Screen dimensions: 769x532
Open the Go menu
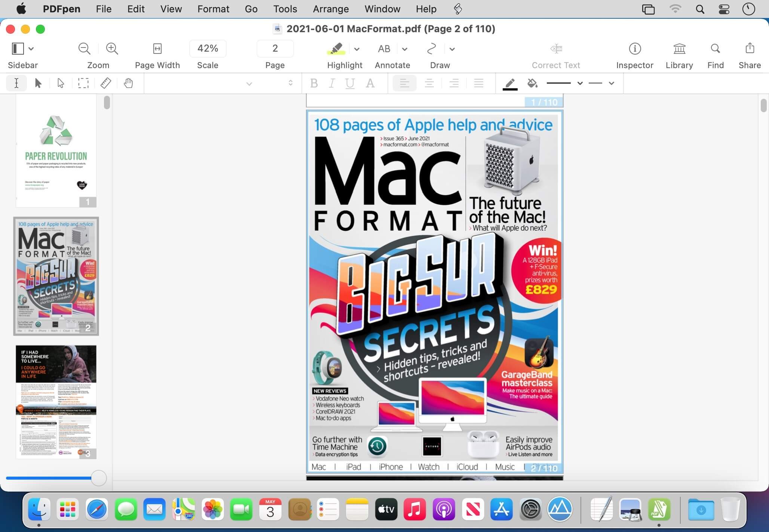251,9
